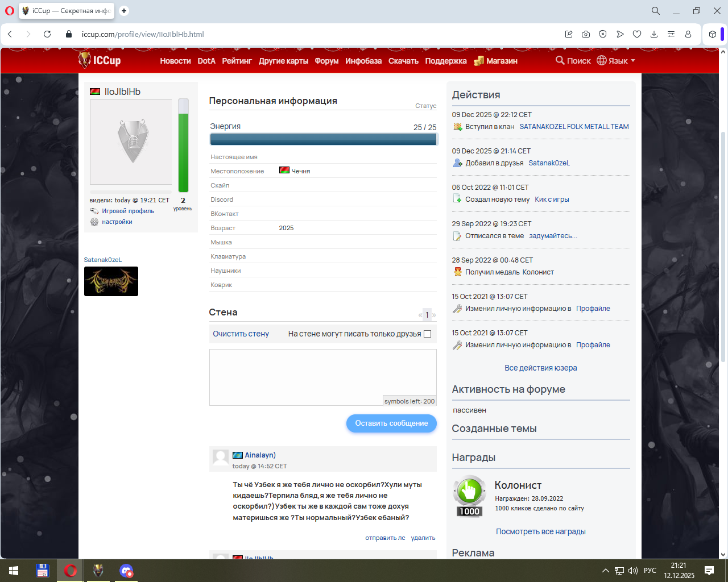Click the Поиск search icon on site

click(560, 60)
